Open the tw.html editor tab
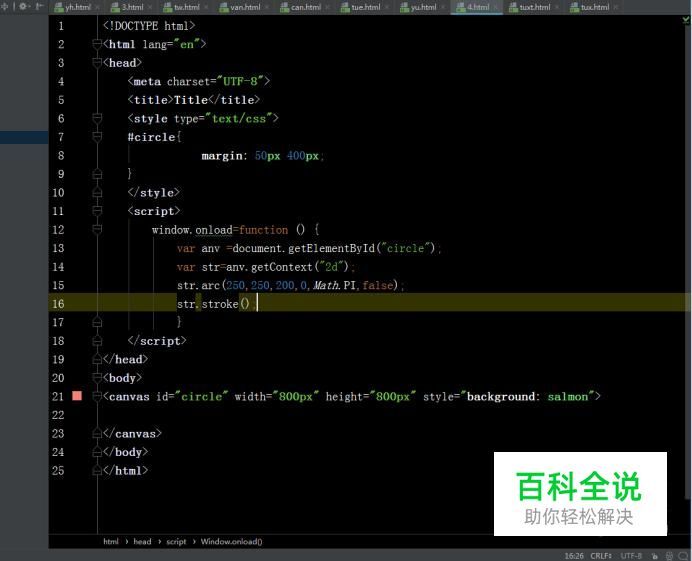This screenshot has width=692, height=561. click(x=187, y=7)
